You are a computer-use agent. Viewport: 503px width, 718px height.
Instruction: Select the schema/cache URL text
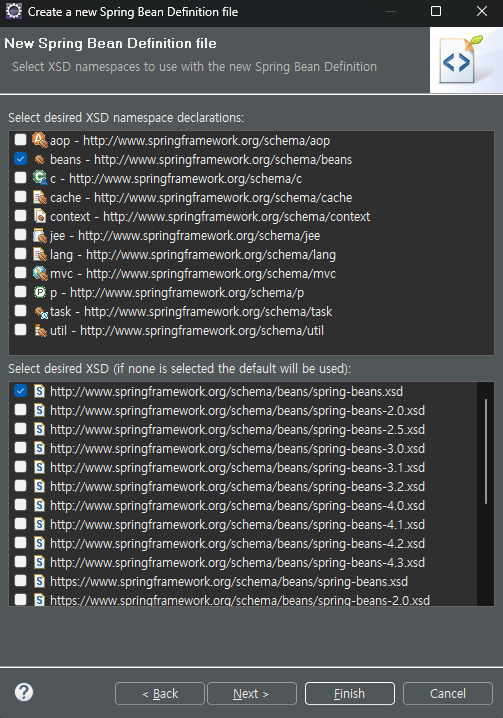[x=223, y=198]
